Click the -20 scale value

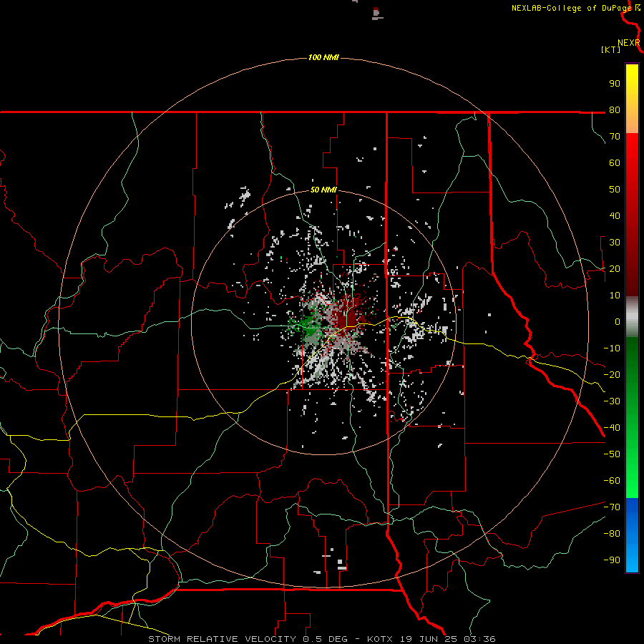click(612, 374)
